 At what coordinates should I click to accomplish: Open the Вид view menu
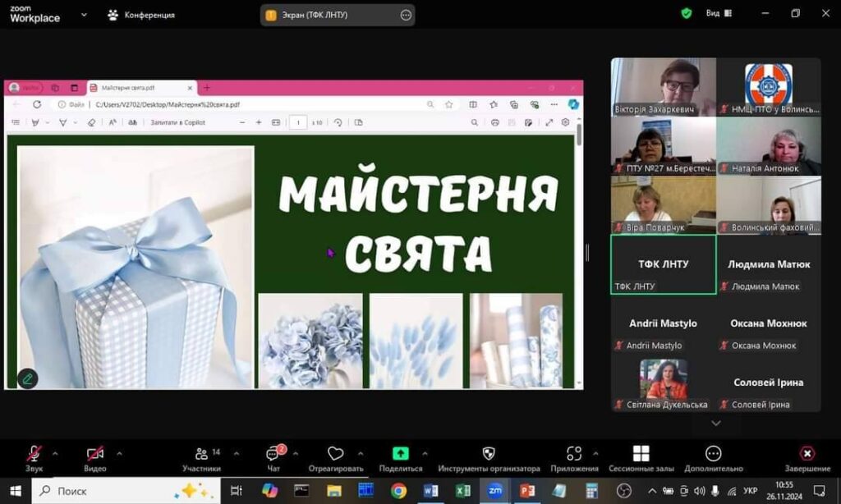[719, 14]
